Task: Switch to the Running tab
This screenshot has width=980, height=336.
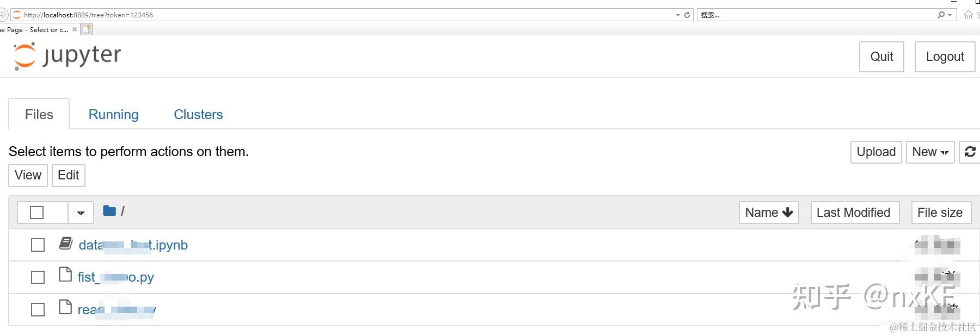Action: pyautogui.click(x=113, y=114)
